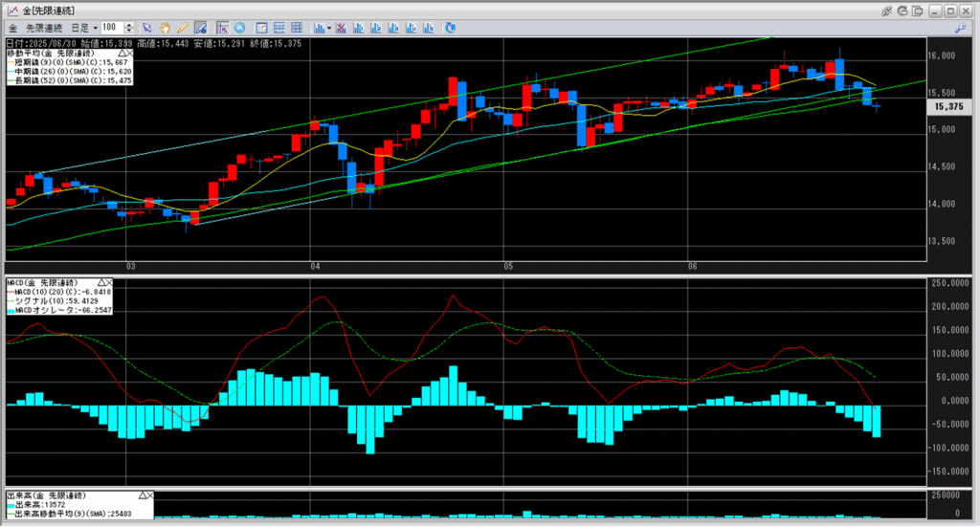Click the 16,000 price axis label
This screenshot has width=980, height=527.
(x=942, y=55)
